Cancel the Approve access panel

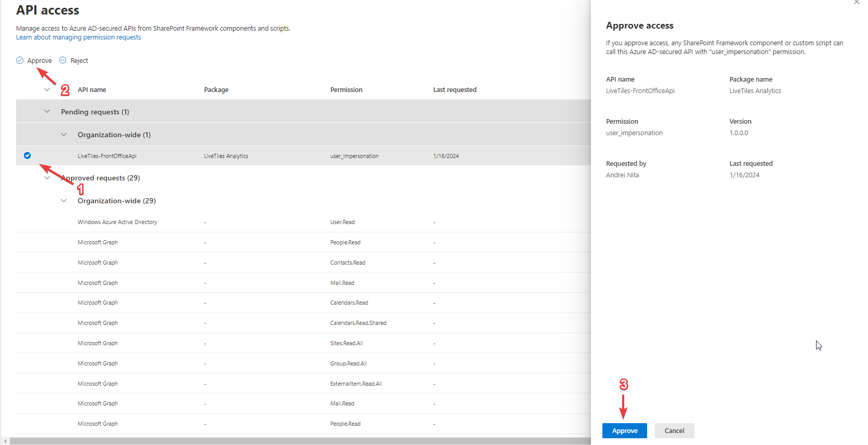click(x=674, y=430)
